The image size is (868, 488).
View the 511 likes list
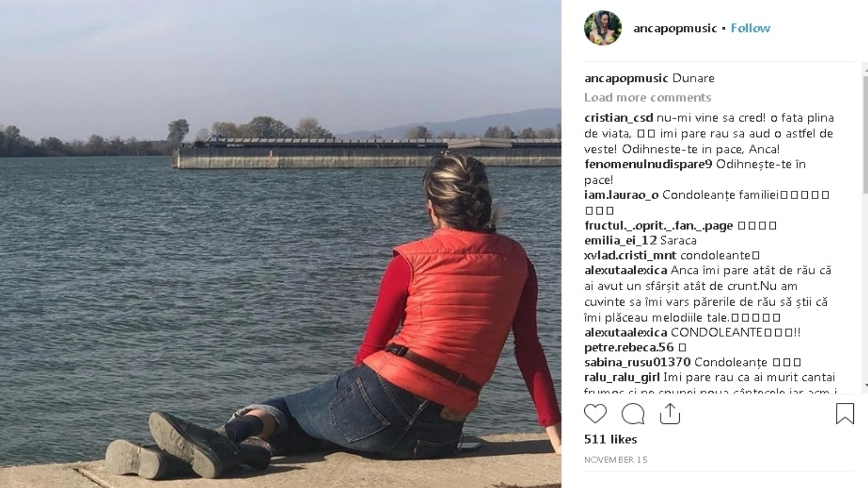[610, 439]
